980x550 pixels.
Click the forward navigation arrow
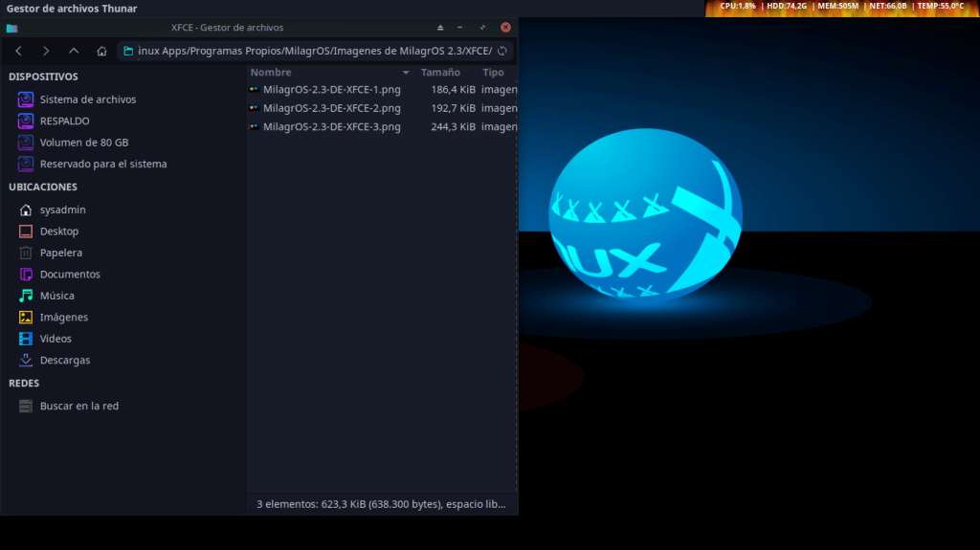46,51
